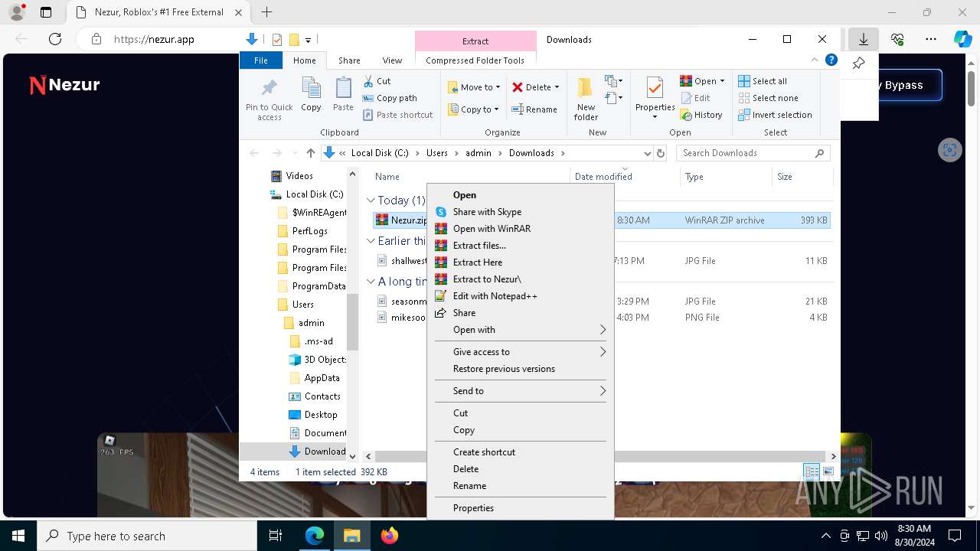Open the Delete dropdown arrow
This screenshot has height=551, width=980.
[557, 87]
